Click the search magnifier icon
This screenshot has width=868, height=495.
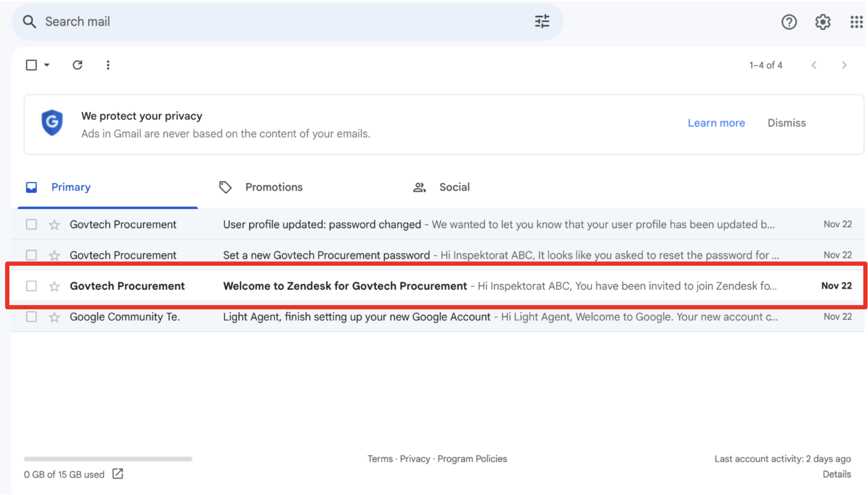pos(29,21)
